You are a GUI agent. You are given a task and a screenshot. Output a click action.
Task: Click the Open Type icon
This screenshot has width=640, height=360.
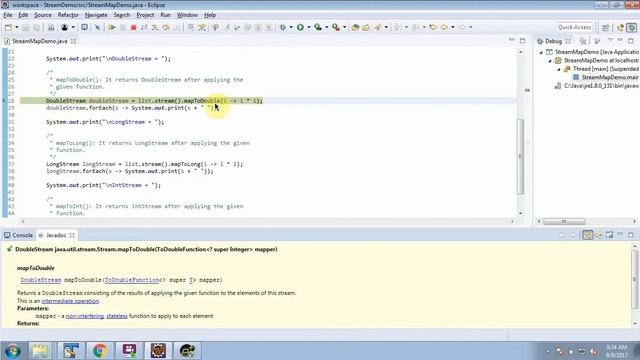pyautogui.click(x=355, y=27)
